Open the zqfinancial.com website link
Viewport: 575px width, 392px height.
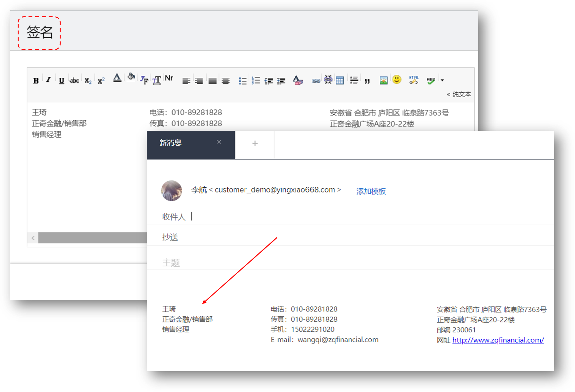click(498, 340)
